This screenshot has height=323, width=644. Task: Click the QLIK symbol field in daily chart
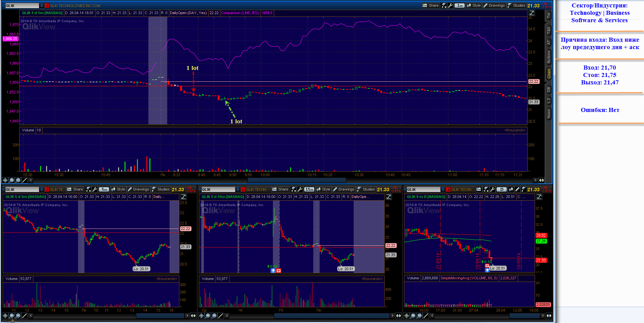[424, 190]
